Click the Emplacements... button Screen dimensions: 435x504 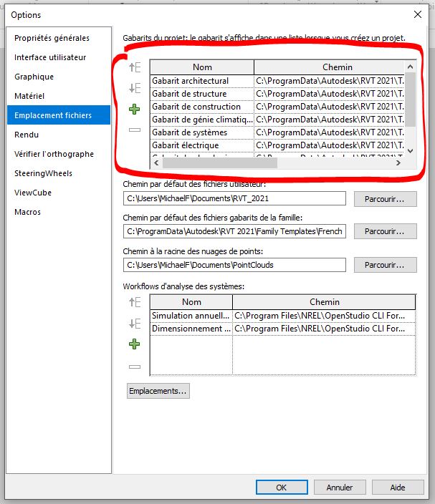coord(158,391)
